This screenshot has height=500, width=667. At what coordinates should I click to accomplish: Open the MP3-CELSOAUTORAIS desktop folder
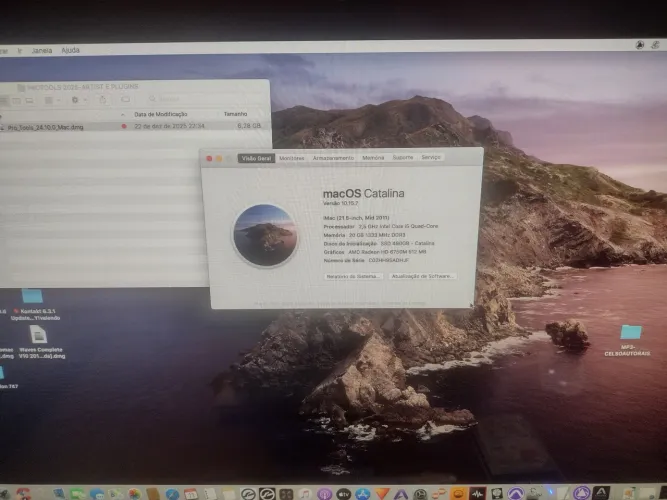630,332
